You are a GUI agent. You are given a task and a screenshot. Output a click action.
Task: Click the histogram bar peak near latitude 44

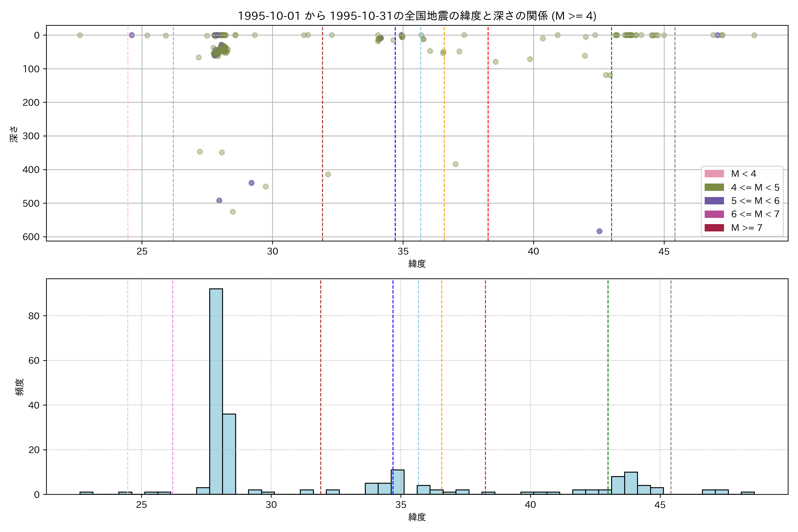click(631, 483)
